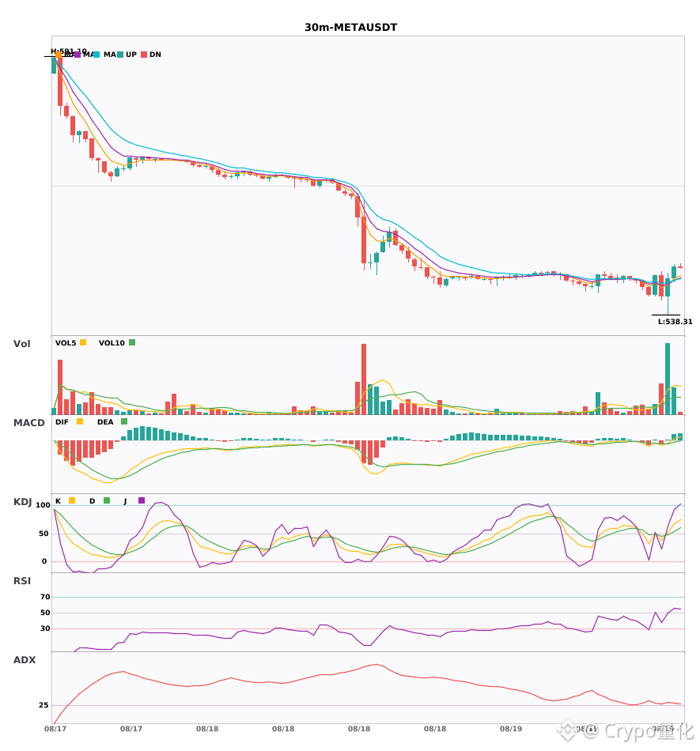The width and height of the screenshot is (700, 751).
Task: Click the tallest red volume bar
Action: click(x=364, y=379)
